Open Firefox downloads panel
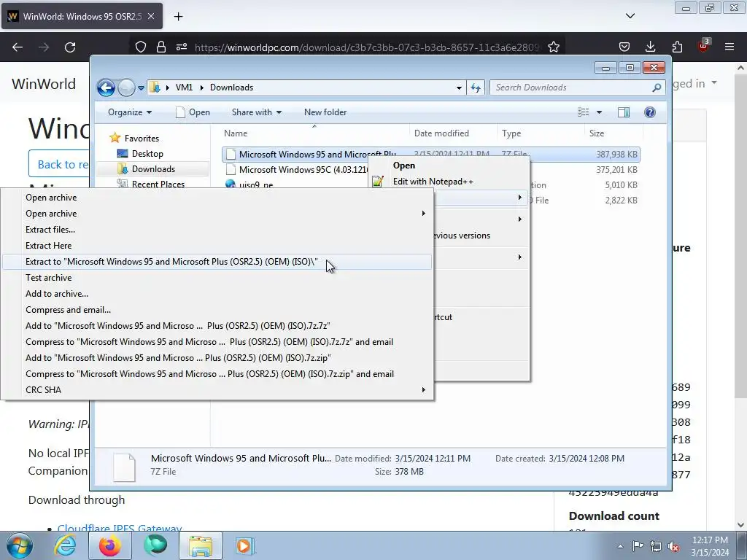 click(650, 47)
